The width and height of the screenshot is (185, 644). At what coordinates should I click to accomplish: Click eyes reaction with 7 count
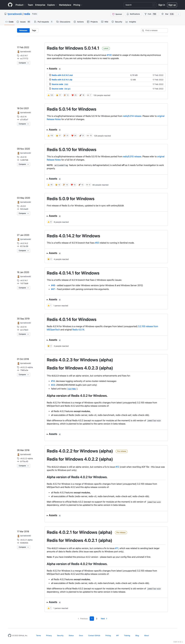[x=89, y=95]
